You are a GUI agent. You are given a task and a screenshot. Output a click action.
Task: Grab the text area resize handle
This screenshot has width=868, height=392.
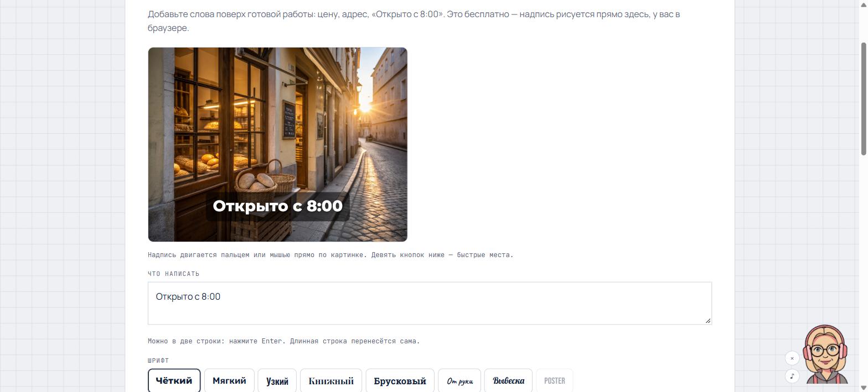coord(708,321)
